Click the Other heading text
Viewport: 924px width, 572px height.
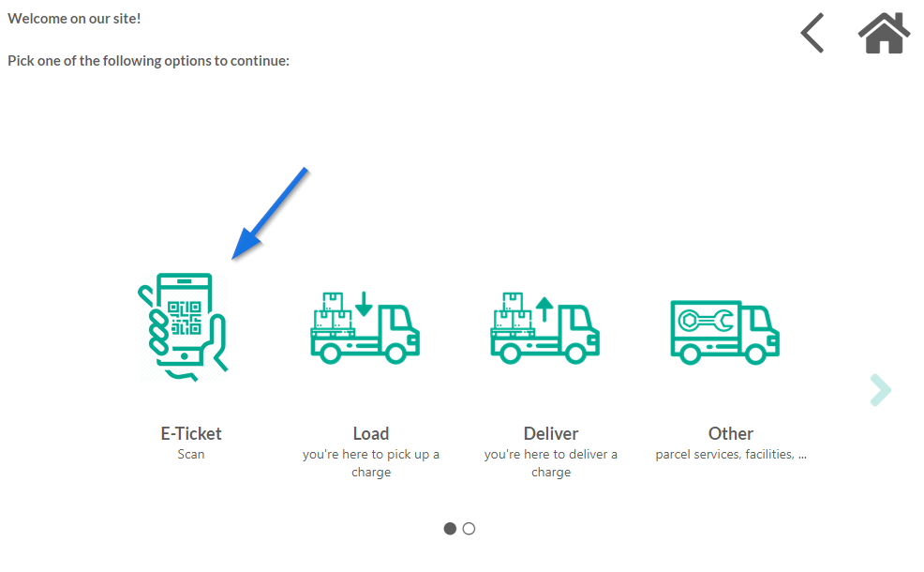[731, 433]
